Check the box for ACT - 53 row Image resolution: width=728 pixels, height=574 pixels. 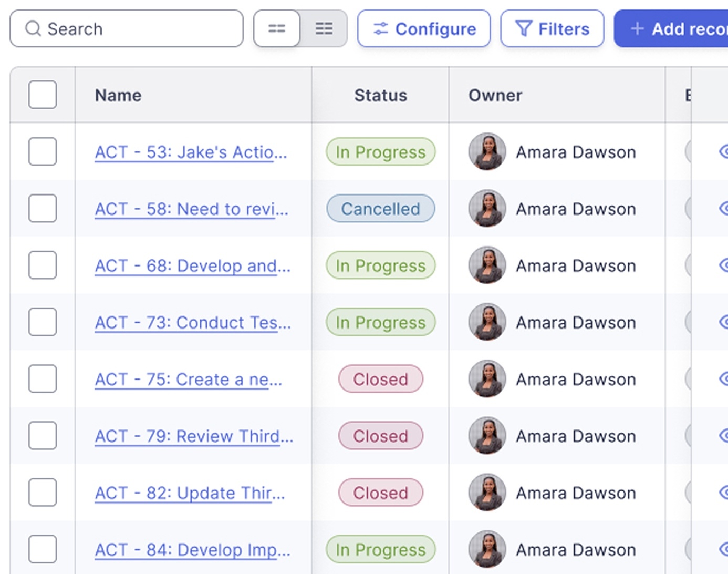coord(43,152)
